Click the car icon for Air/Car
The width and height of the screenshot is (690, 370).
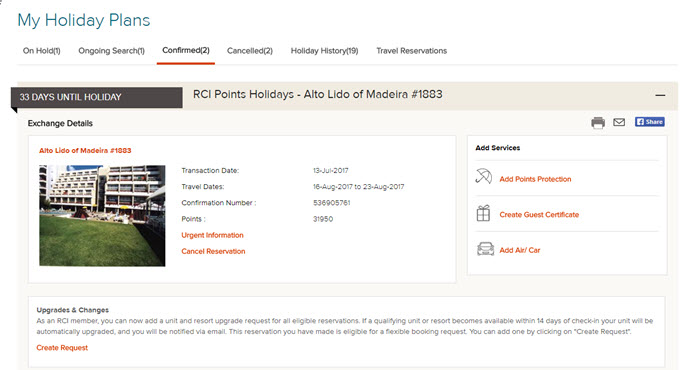[x=485, y=249]
